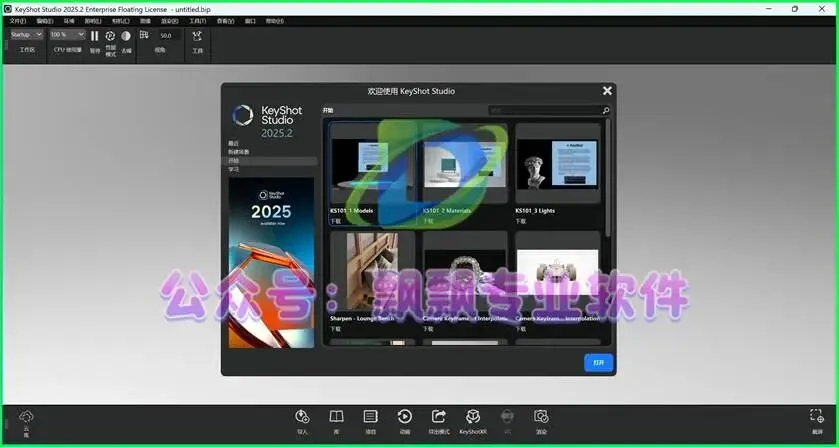
Task: Open the Render icon in bottom toolbar
Action: [541, 416]
